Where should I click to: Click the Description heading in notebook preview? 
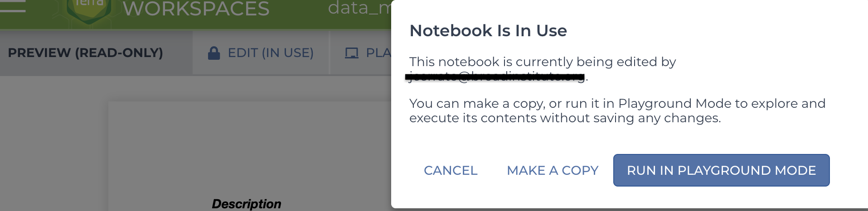click(247, 204)
